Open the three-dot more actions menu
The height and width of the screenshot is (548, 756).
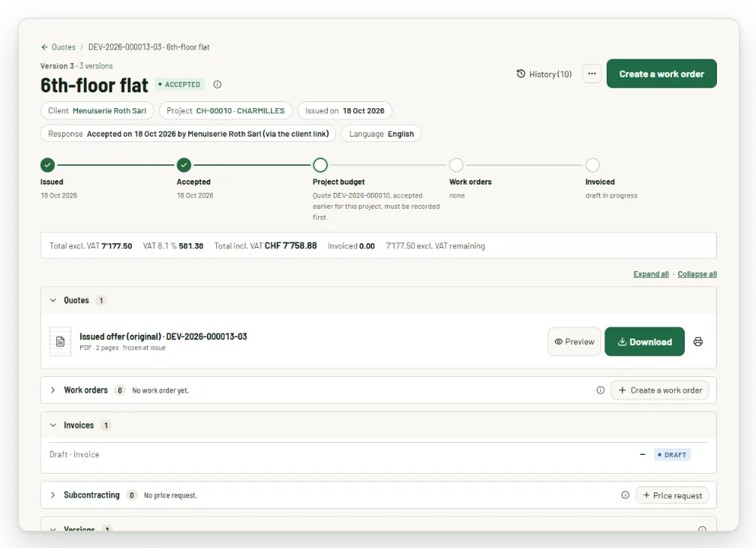592,74
